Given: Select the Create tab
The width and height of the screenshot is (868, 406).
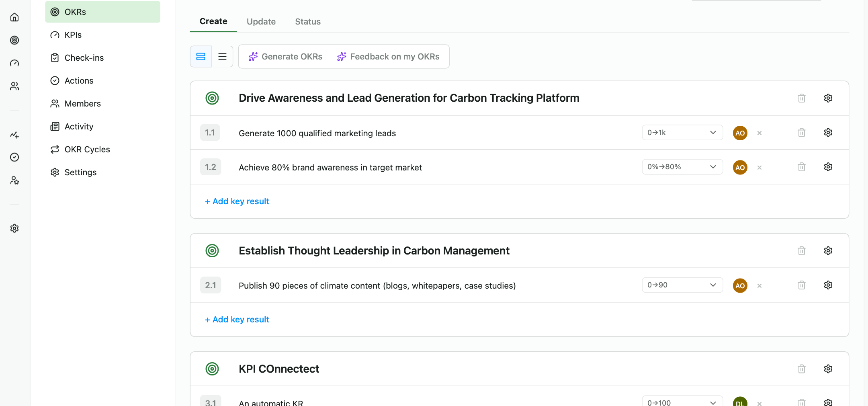Looking at the screenshot, I should point(213,21).
